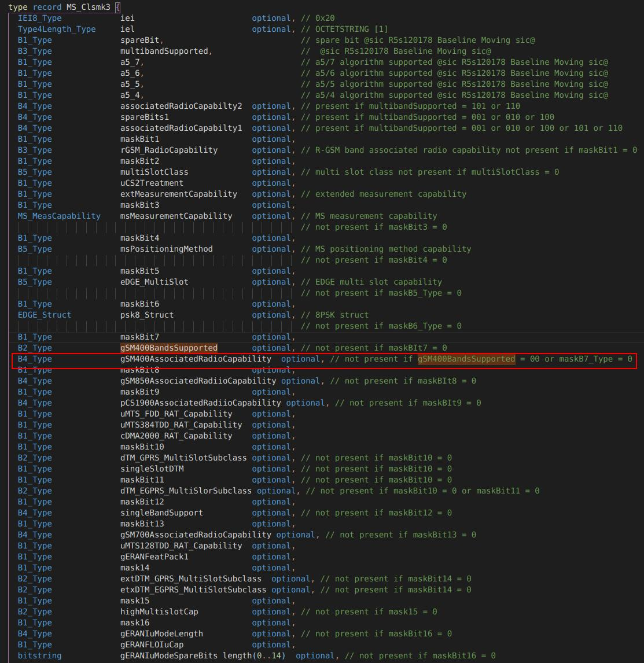Click the msMeasurementCapability field name
Screen dimensions: 644x663
(176, 216)
